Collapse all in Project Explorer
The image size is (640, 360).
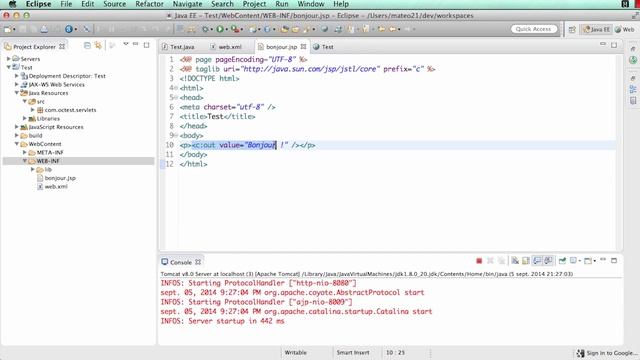pos(87,45)
